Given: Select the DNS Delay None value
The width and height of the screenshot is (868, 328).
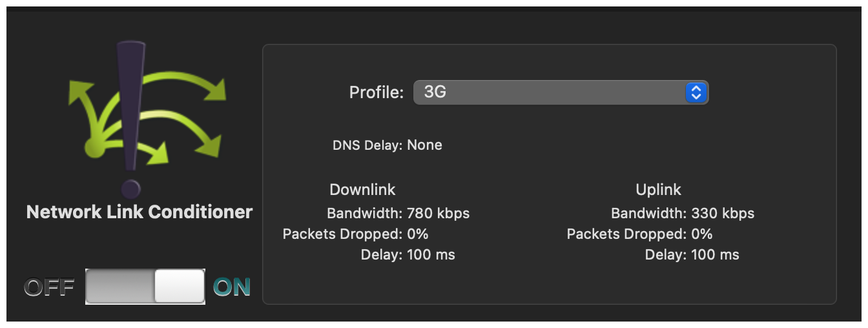Looking at the screenshot, I should [x=424, y=145].
